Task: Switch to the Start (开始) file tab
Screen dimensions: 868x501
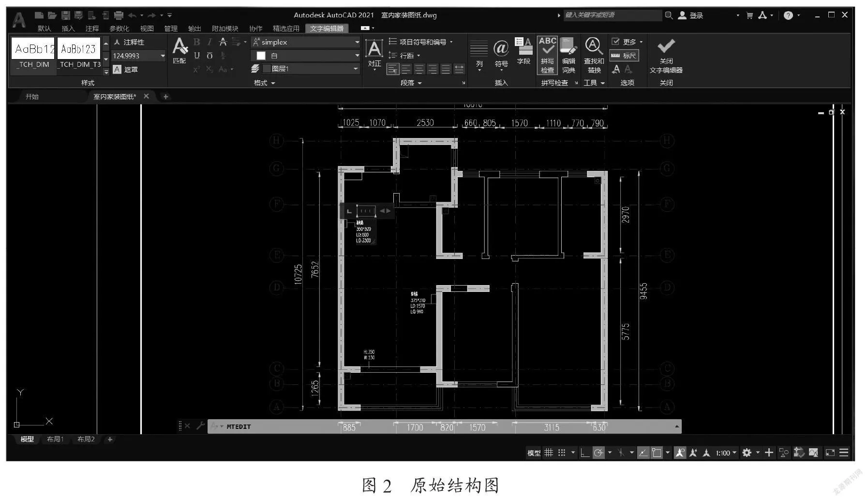Action: click(32, 96)
